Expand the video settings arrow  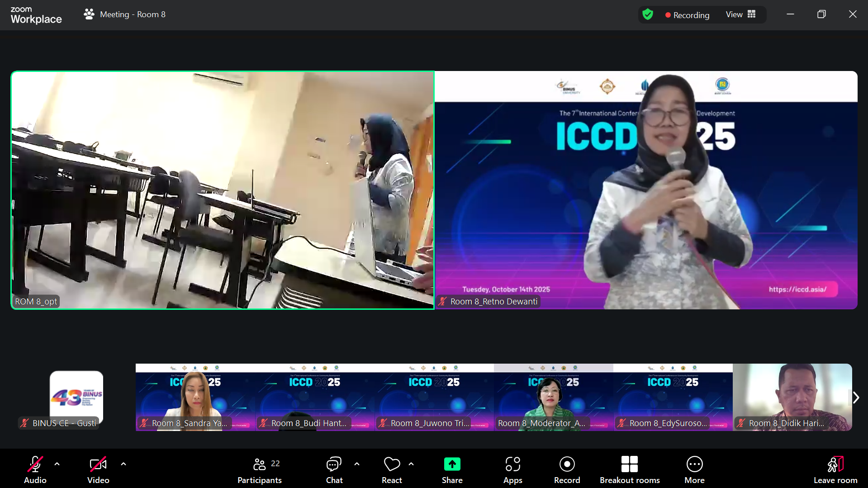123,464
